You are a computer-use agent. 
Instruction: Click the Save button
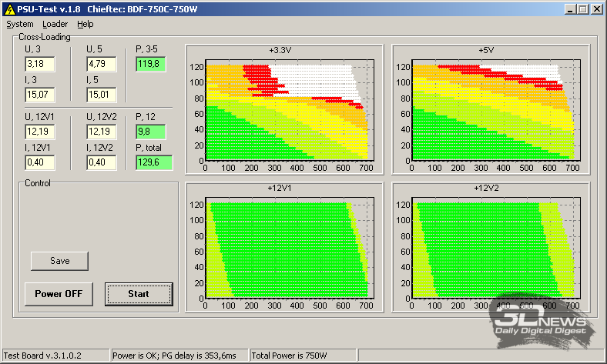[59, 261]
